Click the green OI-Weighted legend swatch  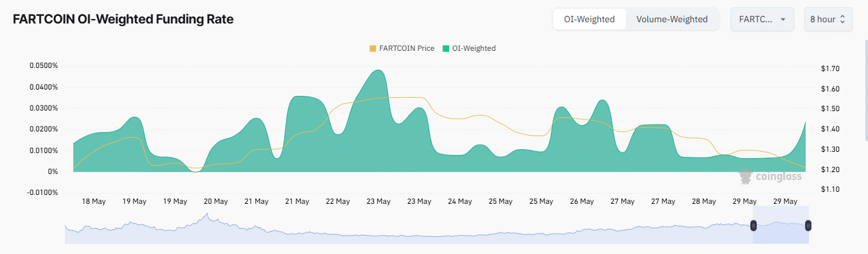pyautogui.click(x=446, y=48)
